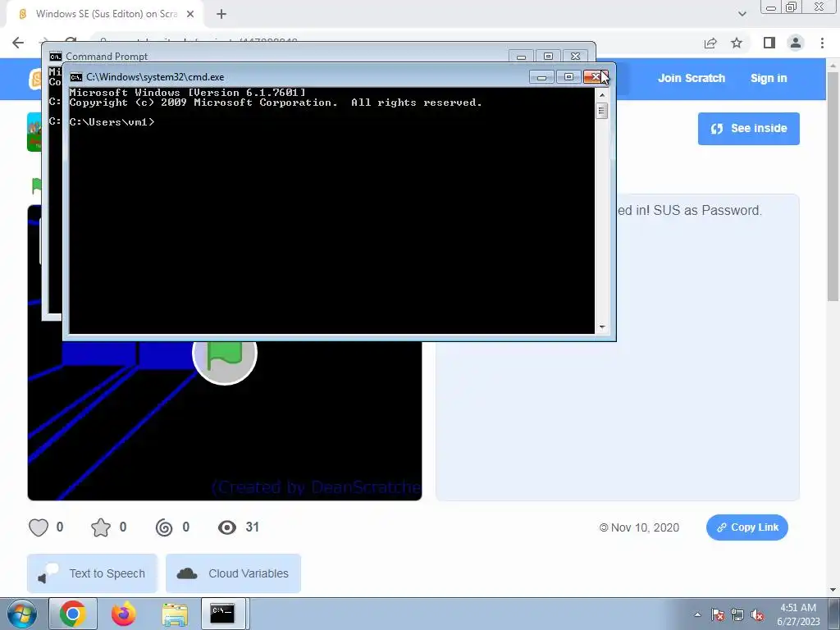The width and height of the screenshot is (840, 630).
Task: Click the network tray icon
Action: tap(737, 614)
